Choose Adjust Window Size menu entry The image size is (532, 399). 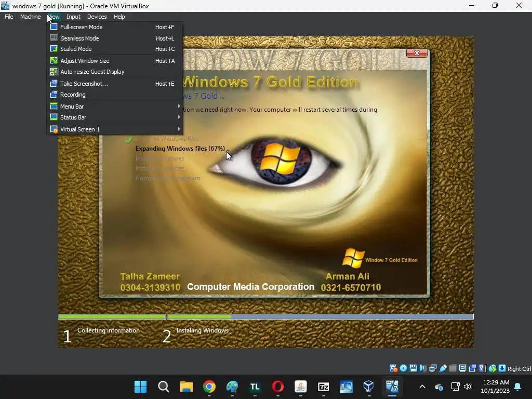(115, 61)
